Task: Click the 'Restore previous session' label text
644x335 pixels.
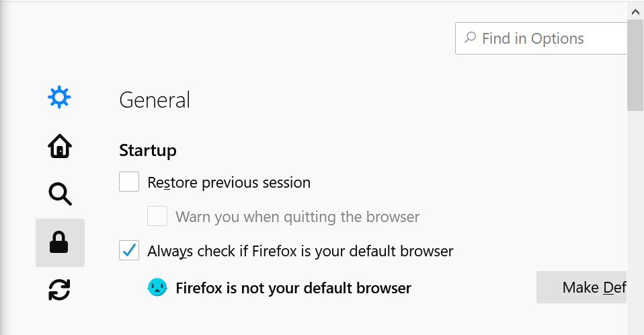Action: point(229,182)
